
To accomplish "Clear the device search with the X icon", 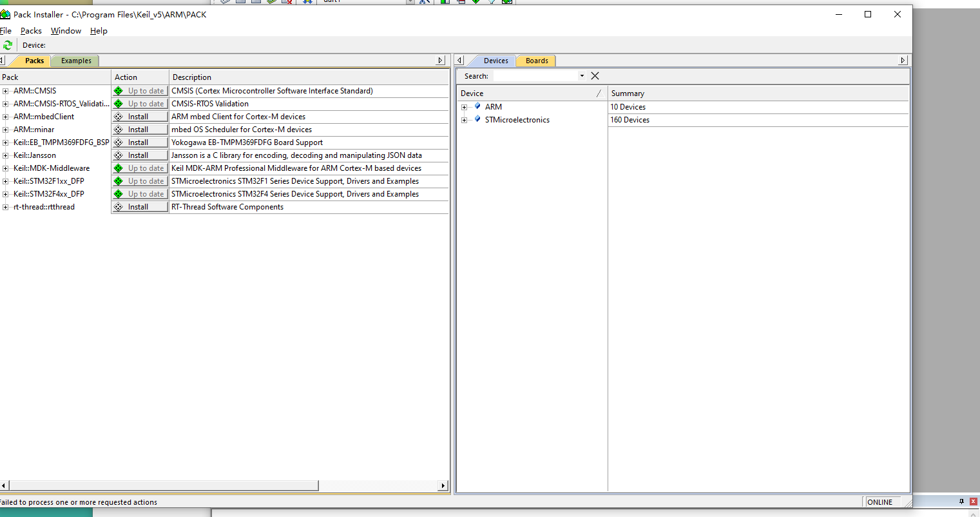I will coord(595,76).
